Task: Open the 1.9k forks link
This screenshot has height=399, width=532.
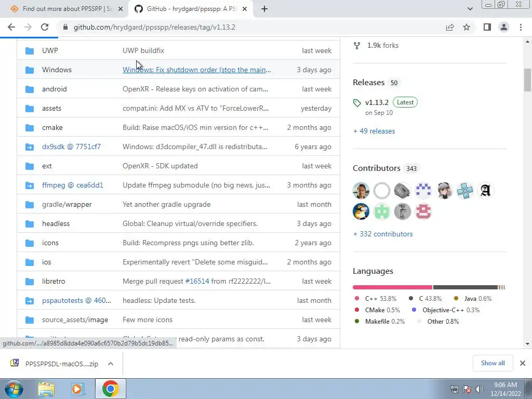Action: tap(383, 46)
